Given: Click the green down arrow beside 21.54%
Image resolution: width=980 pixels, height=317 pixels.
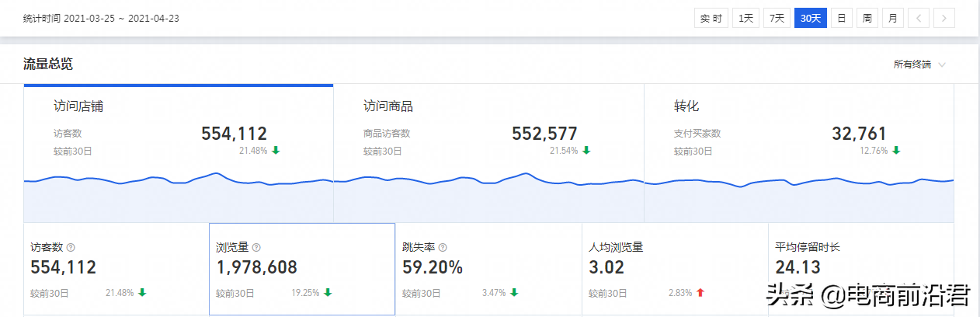Looking at the screenshot, I should click(586, 150).
